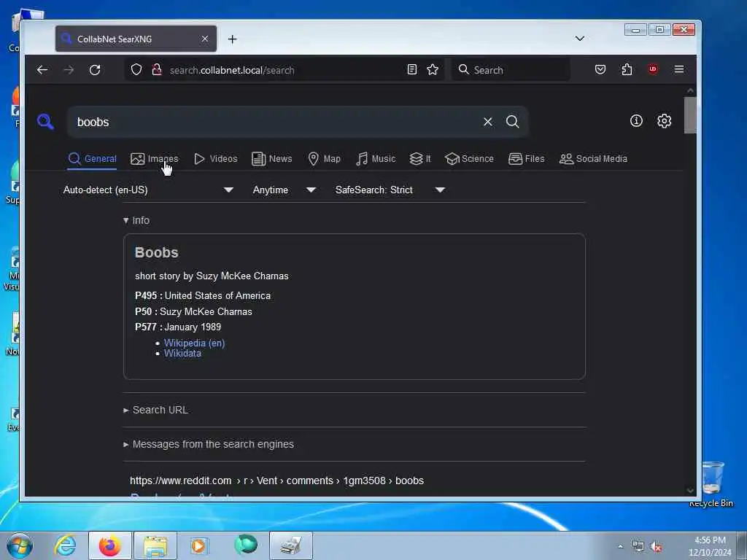Open the tracking protection shield icon
The height and width of the screenshot is (560, 747).
(x=136, y=69)
